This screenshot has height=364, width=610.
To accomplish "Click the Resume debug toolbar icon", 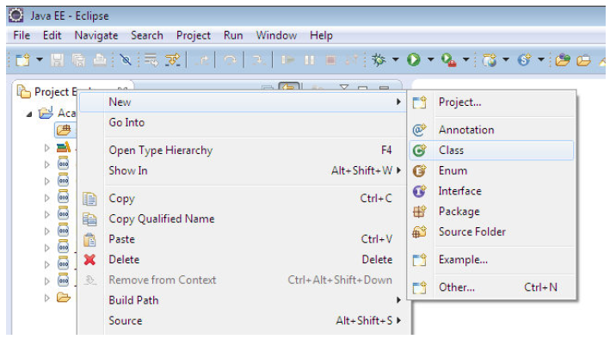I will click(288, 60).
